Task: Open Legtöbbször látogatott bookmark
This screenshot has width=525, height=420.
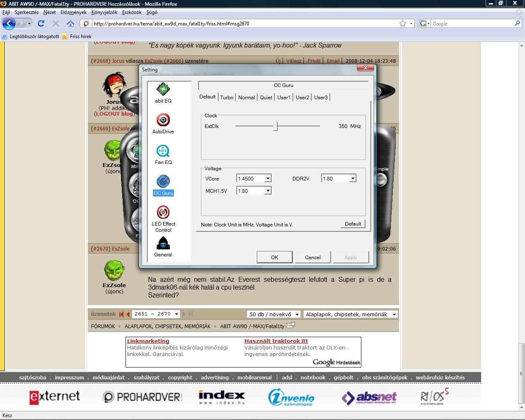Action: [31, 37]
